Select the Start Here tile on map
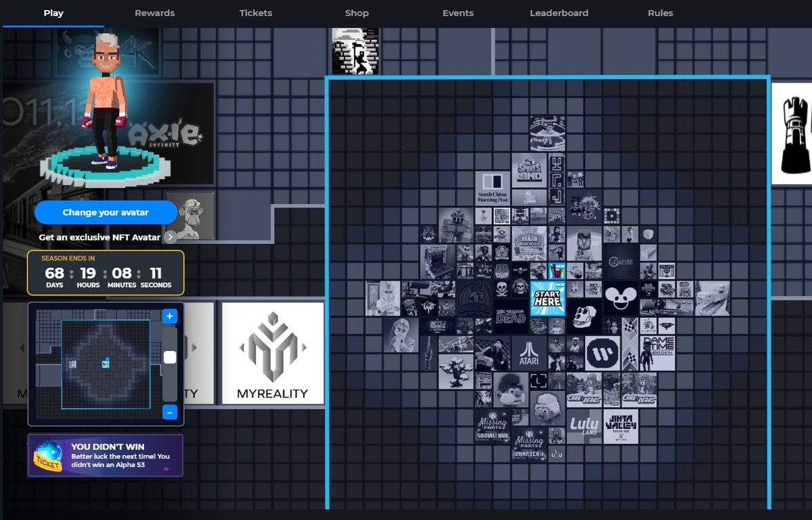The width and height of the screenshot is (812, 520). pyautogui.click(x=547, y=298)
